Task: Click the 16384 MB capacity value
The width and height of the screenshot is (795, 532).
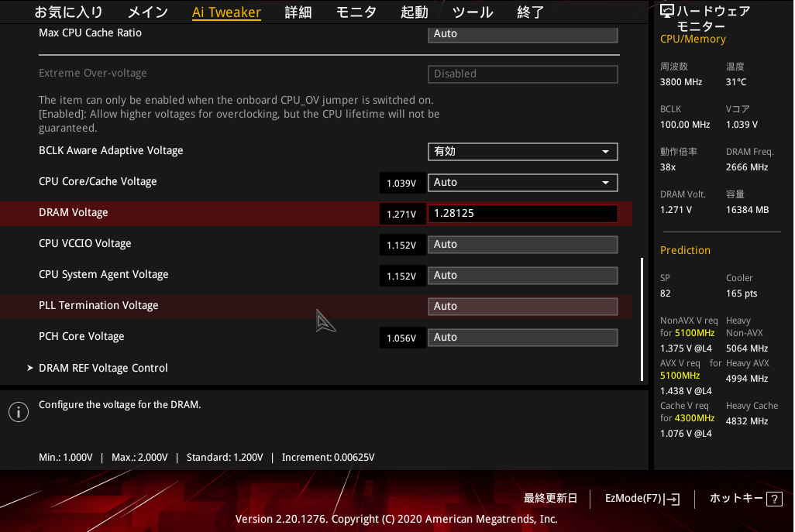Action: pos(747,209)
